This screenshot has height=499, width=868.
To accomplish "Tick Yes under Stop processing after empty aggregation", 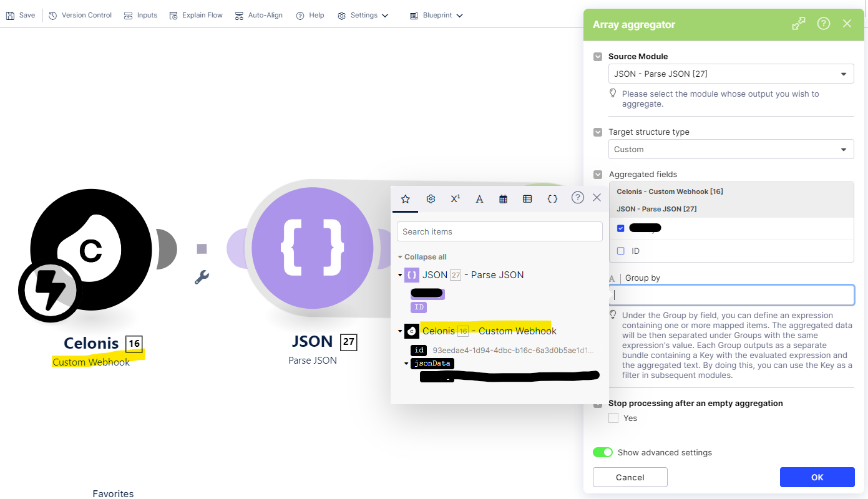I will (613, 418).
